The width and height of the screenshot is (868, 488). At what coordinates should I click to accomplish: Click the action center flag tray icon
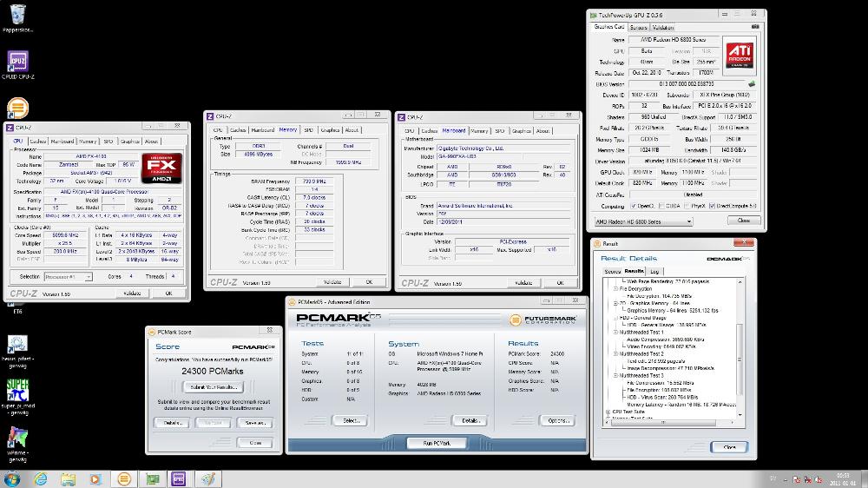click(x=796, y=479)
